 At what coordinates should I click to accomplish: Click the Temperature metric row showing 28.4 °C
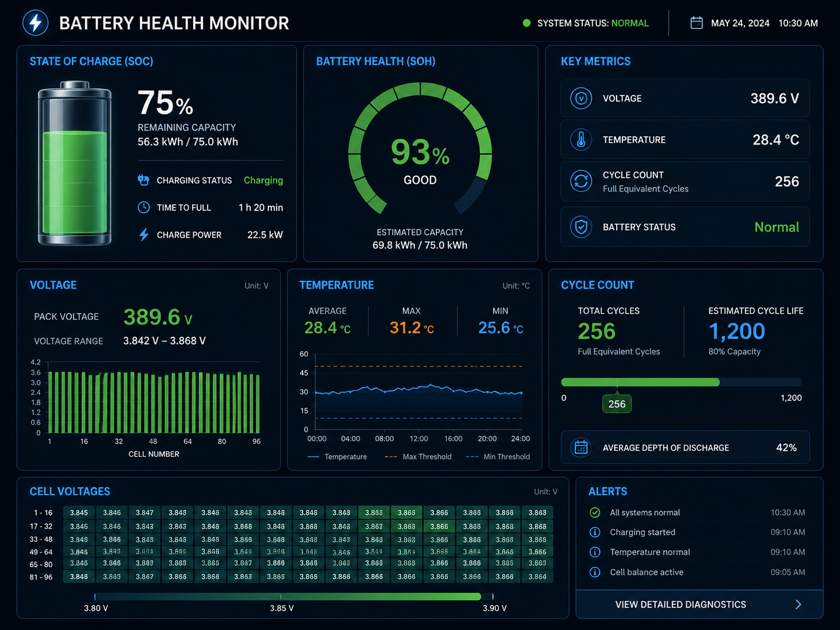click(x=685, y=140)
